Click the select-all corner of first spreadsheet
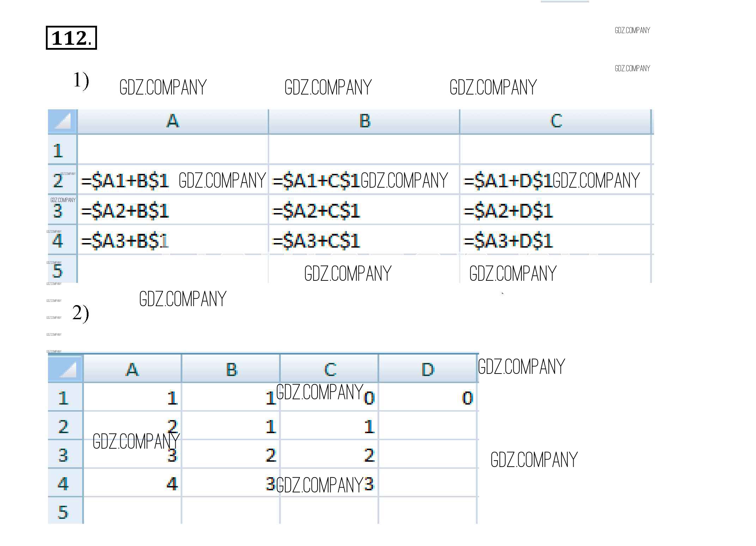This screenshot has height=546, width=756. coord(63,122)
